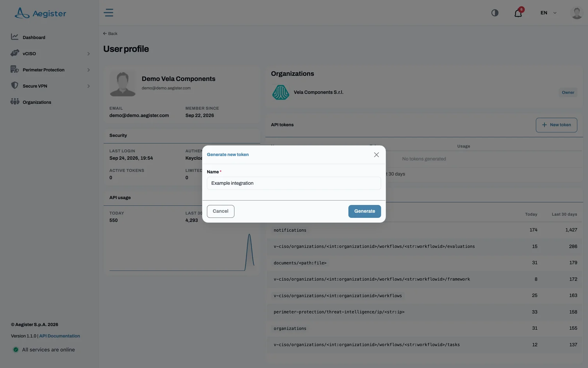Image resolution: width=588 pixels, height=368 pixels.
Task: Click the 1,427 notifications count
Action: [x=571, y=230]
